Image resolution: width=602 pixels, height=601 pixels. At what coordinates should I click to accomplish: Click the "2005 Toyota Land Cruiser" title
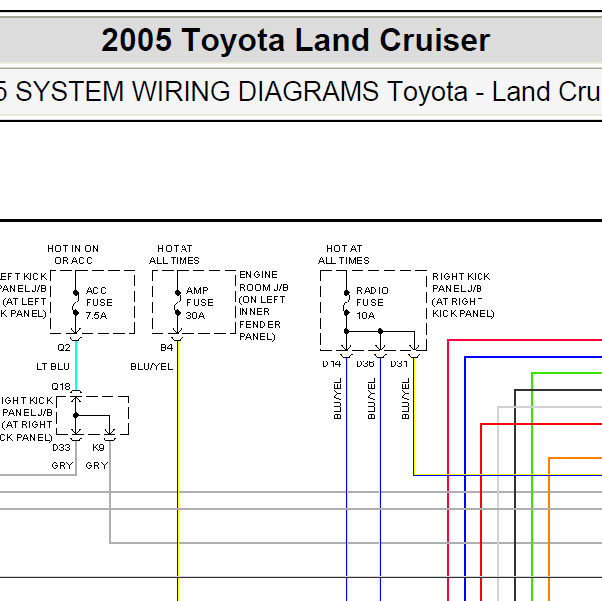(x=296, y=40)
